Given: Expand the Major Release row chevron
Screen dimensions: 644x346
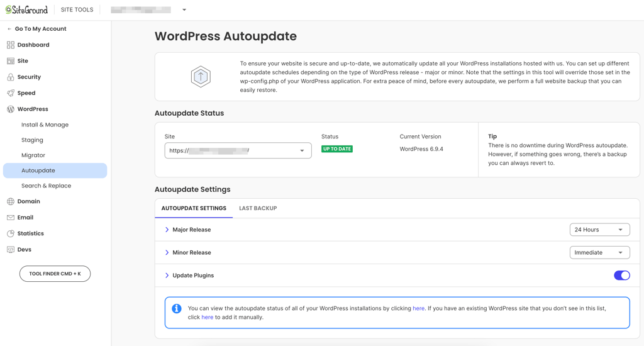Looking at the screenshot, I should coord(167,230).
